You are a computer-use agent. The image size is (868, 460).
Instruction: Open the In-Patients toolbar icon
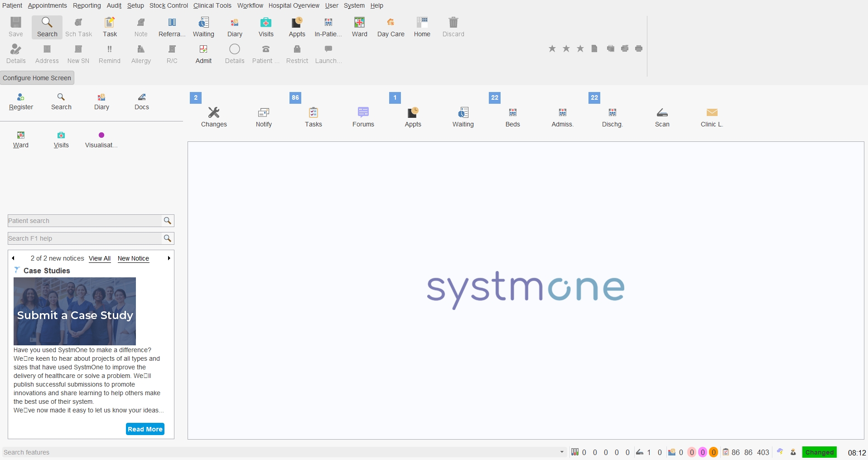coord(328,27)
